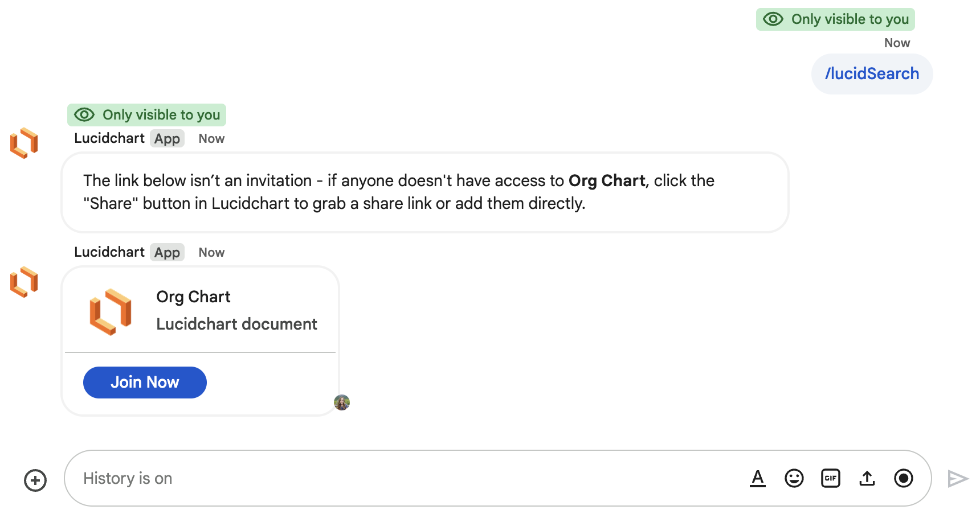
Task: Open the emoji picker in the message bar
Action: (x=794, y=478)
